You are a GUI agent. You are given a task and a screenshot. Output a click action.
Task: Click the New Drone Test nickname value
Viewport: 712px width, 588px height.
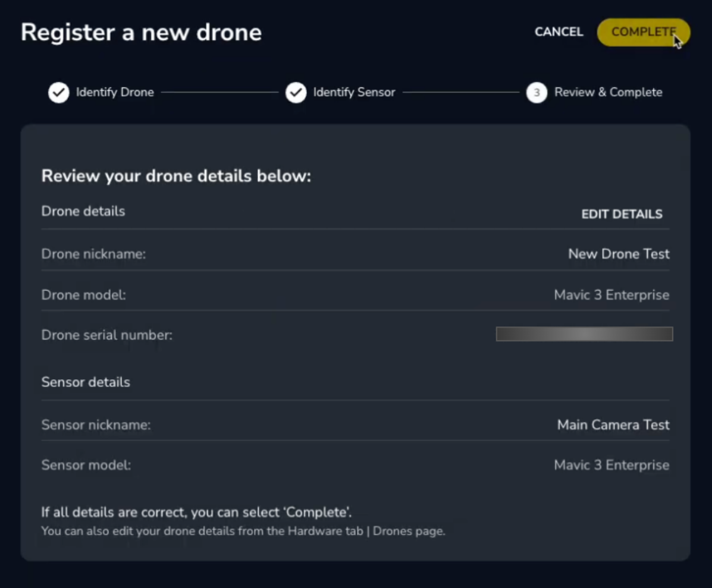(619, 254)
